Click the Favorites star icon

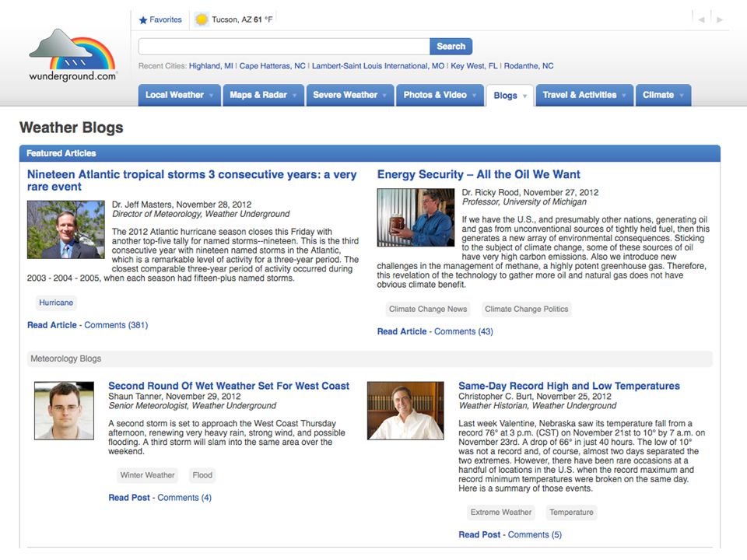[x=143, y=20]
